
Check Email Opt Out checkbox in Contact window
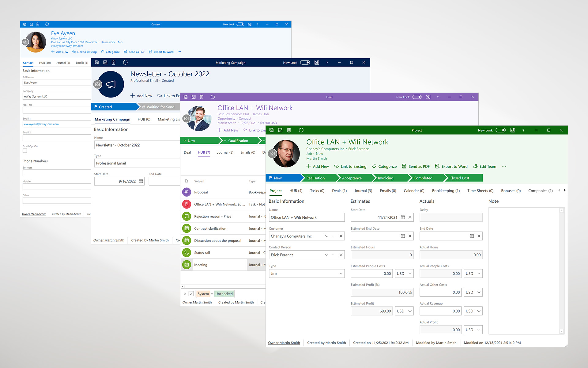pos(25,151)
